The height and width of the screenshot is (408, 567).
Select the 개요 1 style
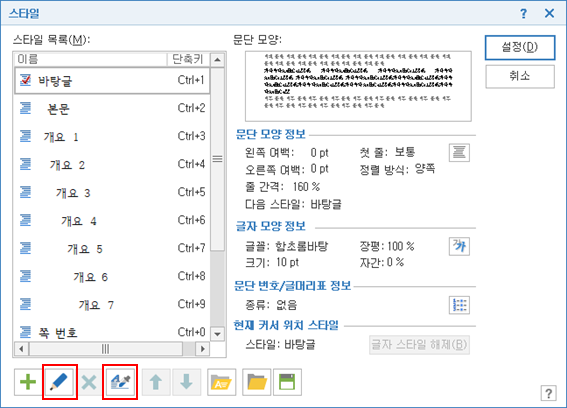112,136
